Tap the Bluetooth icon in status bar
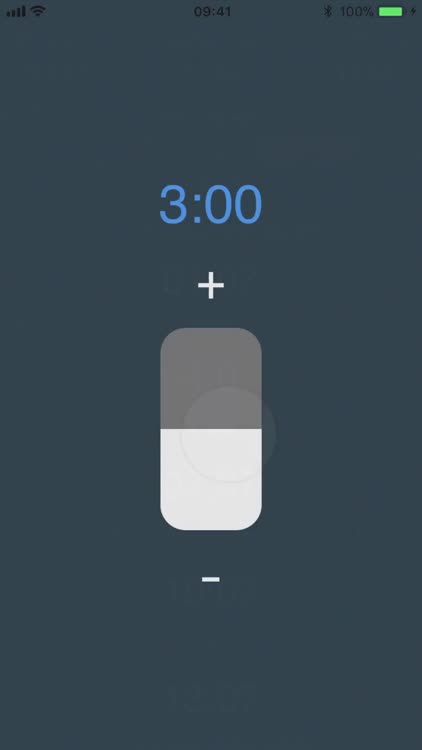 328,11
